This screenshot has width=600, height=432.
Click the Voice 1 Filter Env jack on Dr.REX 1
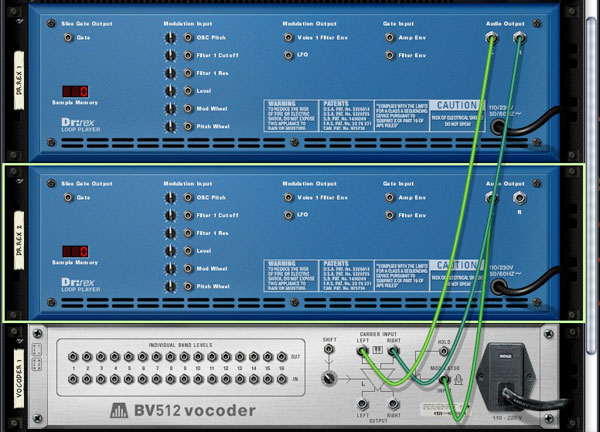(289, 37)
